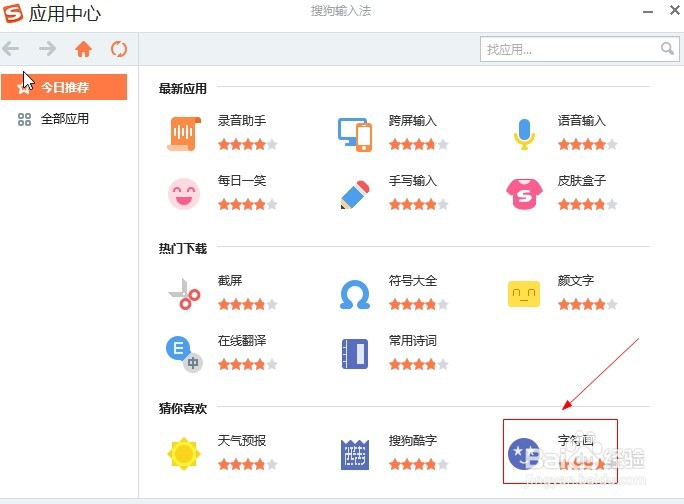Viewport: 684px width, 504px height.
Task: Click the 手写输入 label
Action: [413, 180]
